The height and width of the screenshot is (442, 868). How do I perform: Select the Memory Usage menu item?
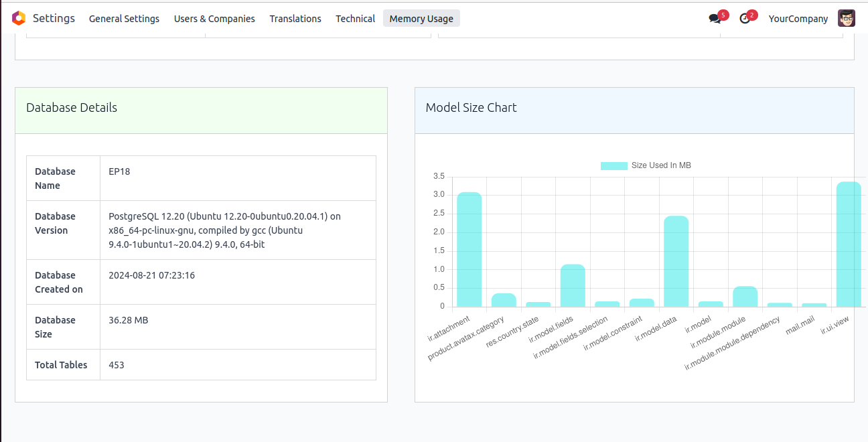pos(421,19)
